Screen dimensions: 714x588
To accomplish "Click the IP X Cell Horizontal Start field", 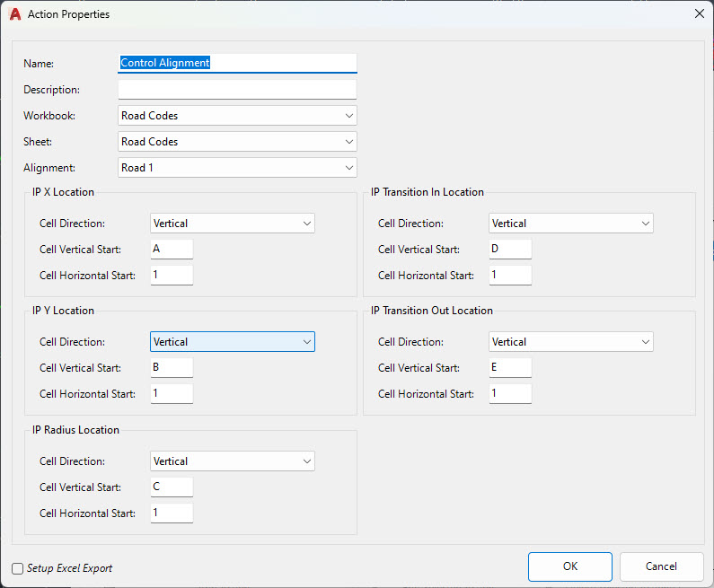I will pos(172,276).
